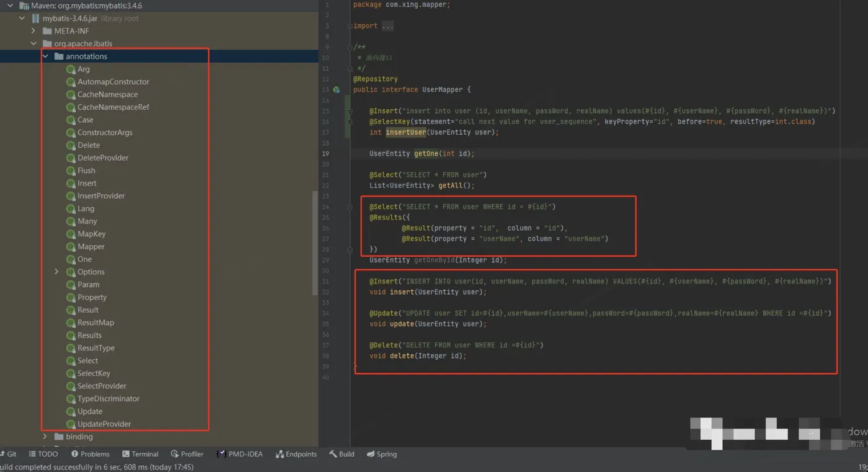
Task: Select the SelectProvider tree entry
Action: click(102, 386)
